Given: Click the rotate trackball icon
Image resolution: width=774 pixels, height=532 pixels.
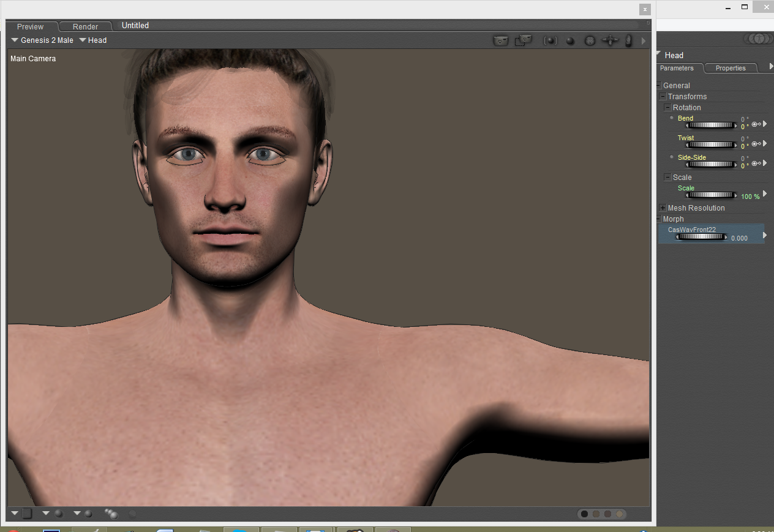Looking at the screenshot, I should point(590,41).
